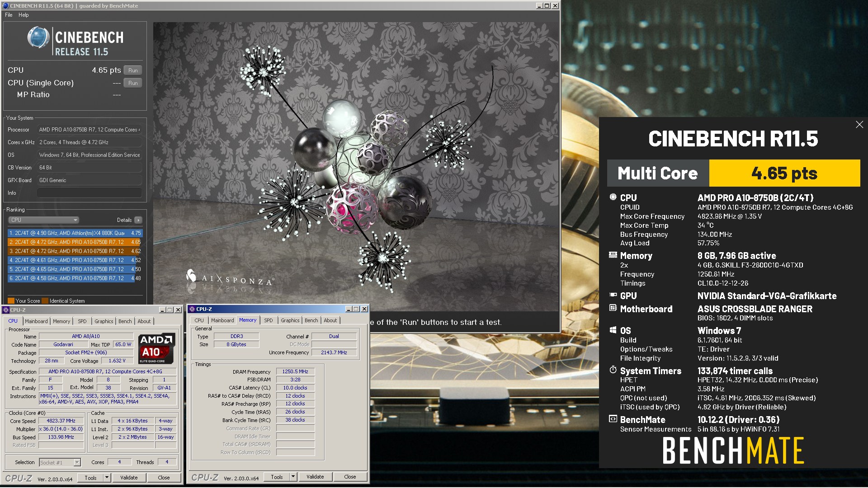Close the BenchMate result panel X
Viewport: 868px width, 488px height.
859,125
